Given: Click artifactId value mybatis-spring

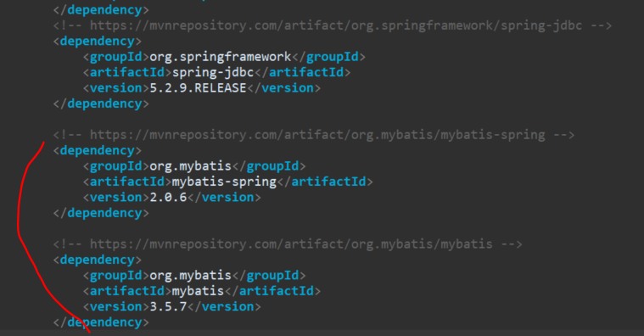Looking at the screenshot, I should (224, 182).
